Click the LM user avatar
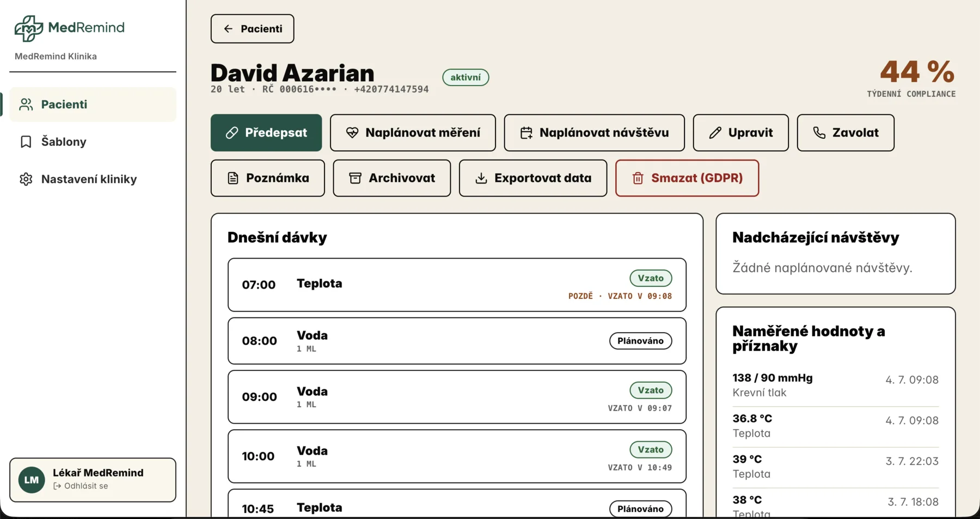Viewport: 980px width, 519px height. point(32,480)
